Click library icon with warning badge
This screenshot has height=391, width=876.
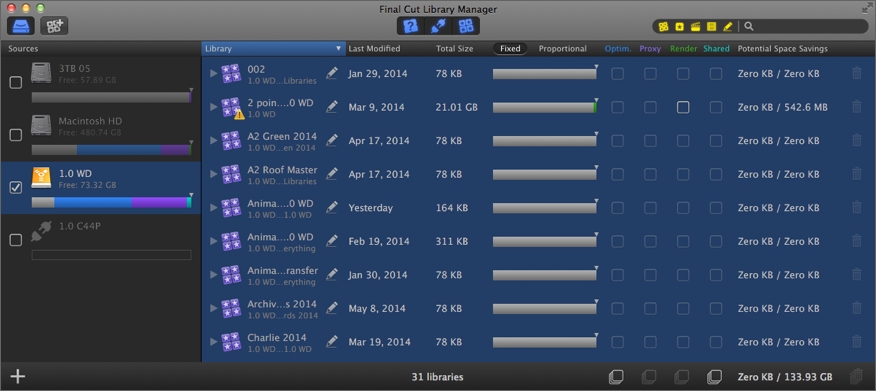click(x=231, y=107)
